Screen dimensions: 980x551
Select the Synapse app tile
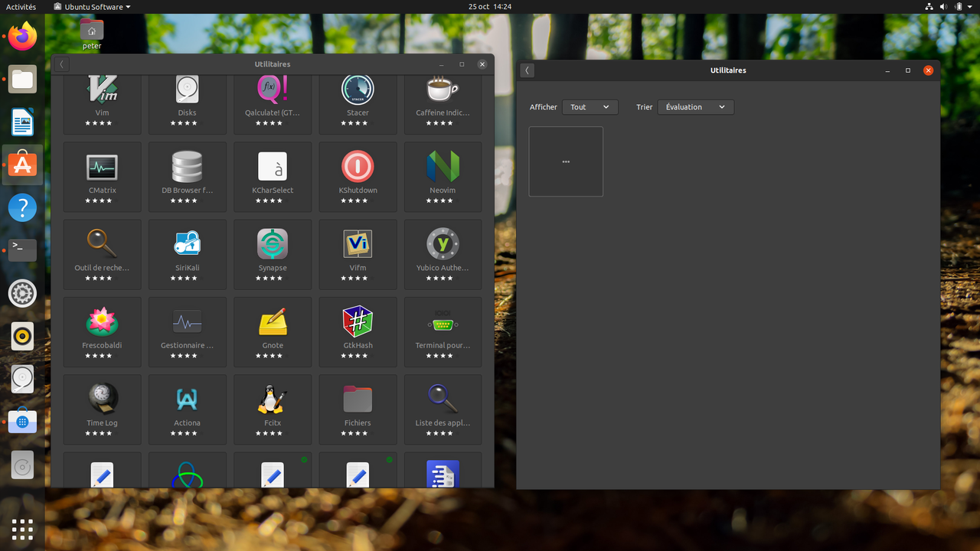[273, 254]
